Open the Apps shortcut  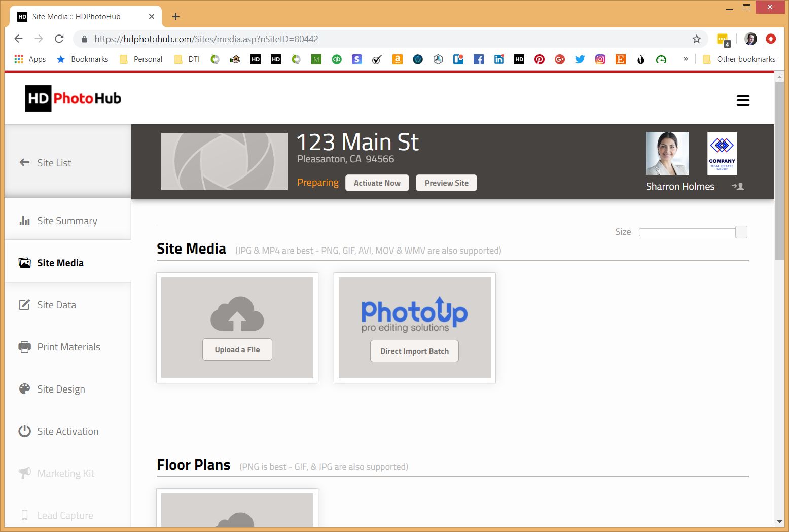tap(30, 59)
